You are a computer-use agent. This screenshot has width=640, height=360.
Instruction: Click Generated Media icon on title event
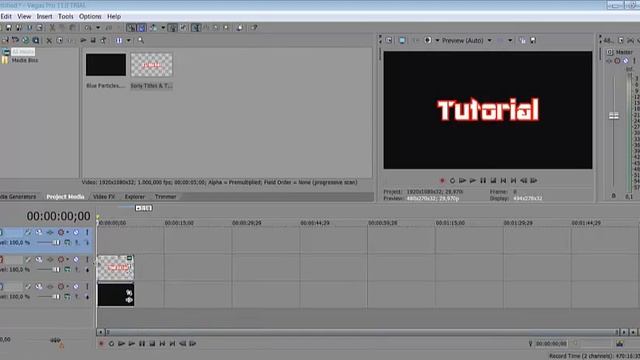(x=129, y=258)
